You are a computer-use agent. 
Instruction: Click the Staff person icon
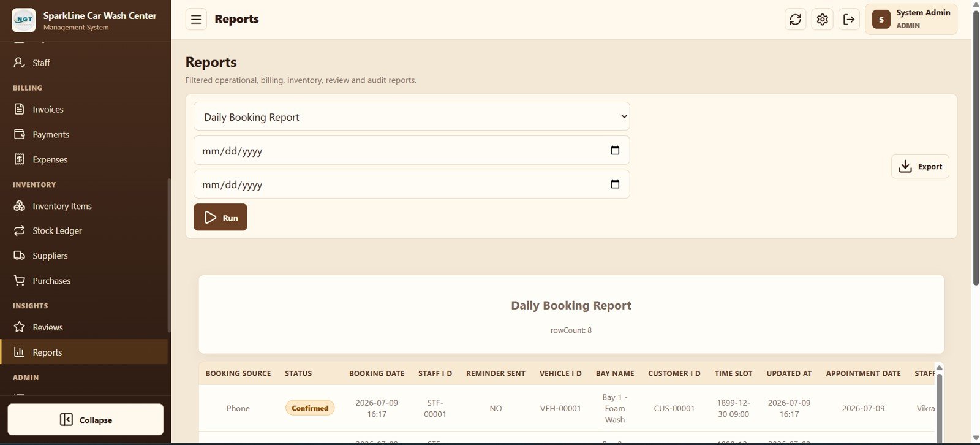pyautogui.click(x=20, y=63)
